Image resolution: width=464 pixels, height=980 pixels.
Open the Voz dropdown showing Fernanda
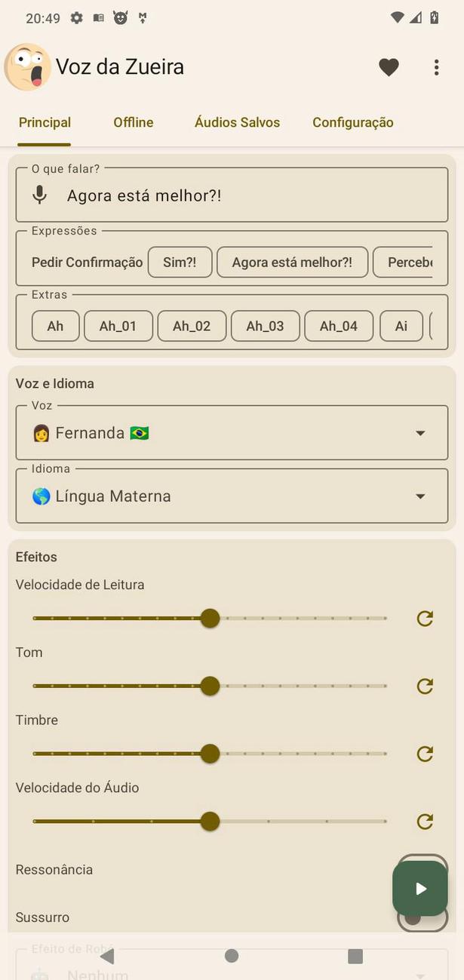coord(232,432)
